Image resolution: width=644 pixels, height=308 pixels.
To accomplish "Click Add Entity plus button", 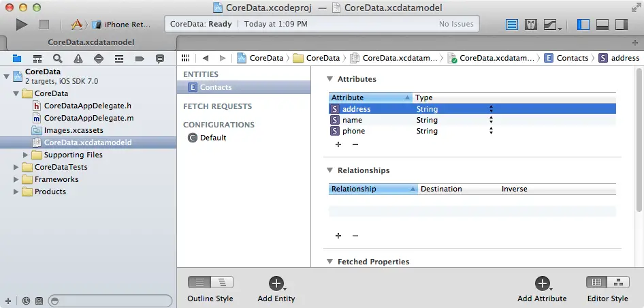I will pyautogui.click(x=276, y=283).
